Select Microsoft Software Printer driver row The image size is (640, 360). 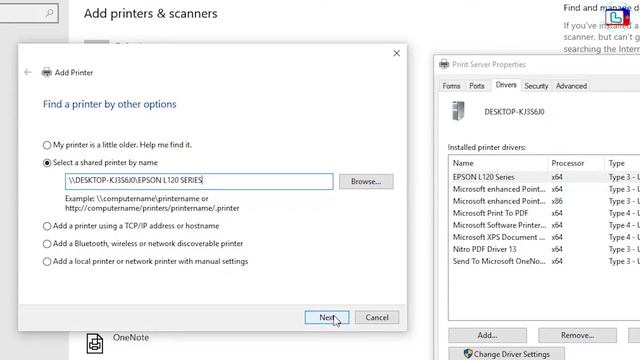[544, 225]
